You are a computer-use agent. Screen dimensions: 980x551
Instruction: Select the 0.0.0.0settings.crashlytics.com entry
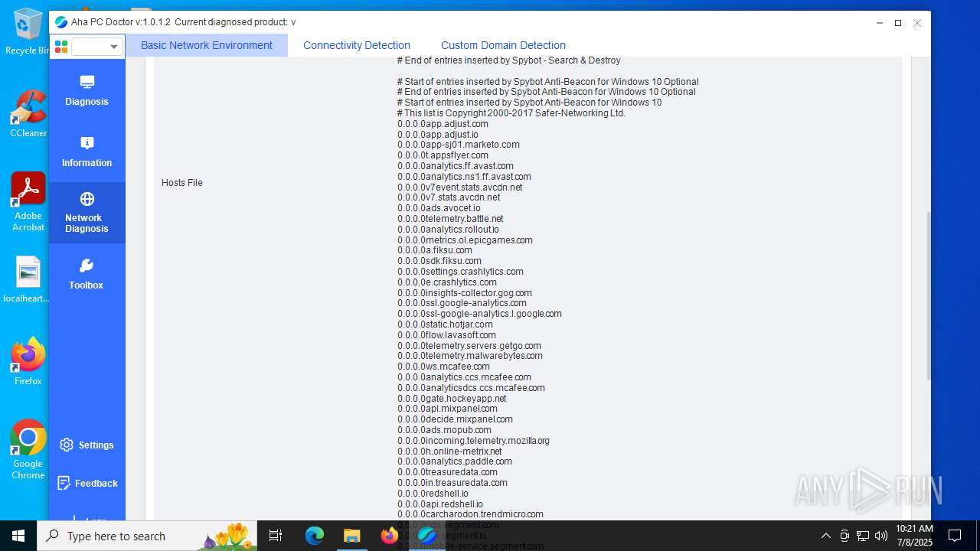click(x=460, y=272)
